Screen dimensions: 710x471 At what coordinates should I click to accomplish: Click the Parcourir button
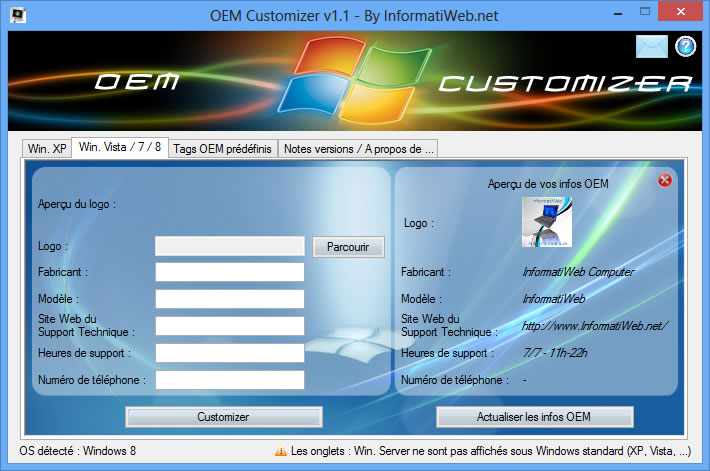[x=348, y=247]
